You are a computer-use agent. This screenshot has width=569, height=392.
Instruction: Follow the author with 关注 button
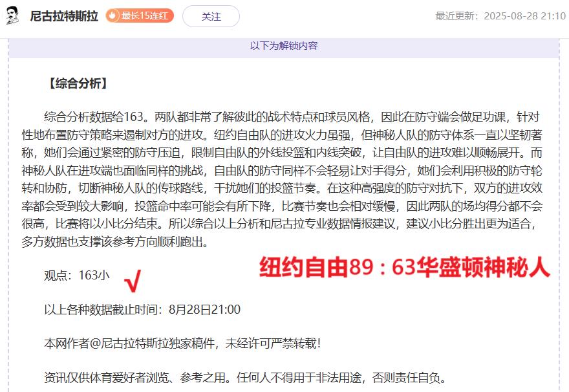coord(211,16)
